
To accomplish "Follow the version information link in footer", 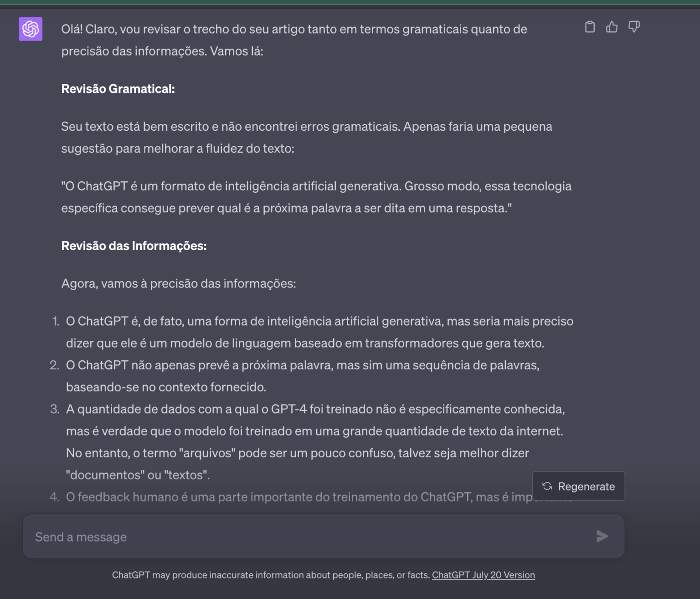I will (484, 575).
